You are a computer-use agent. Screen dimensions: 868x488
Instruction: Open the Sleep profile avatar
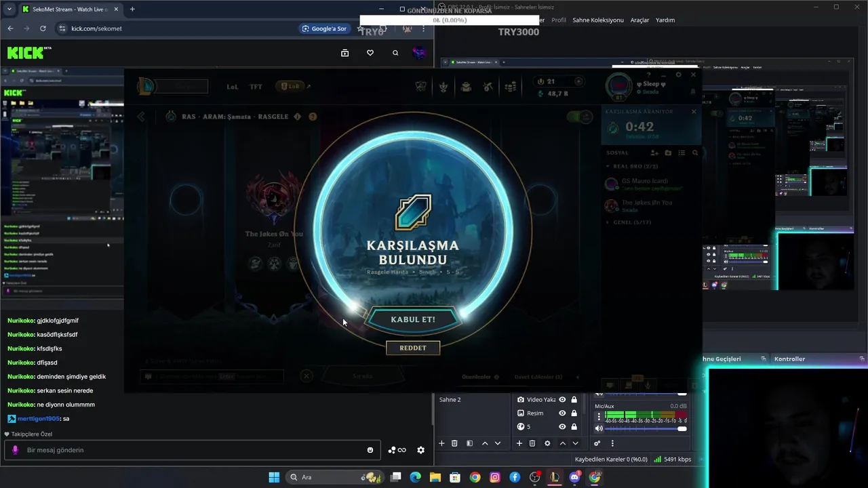click(618, 86)
